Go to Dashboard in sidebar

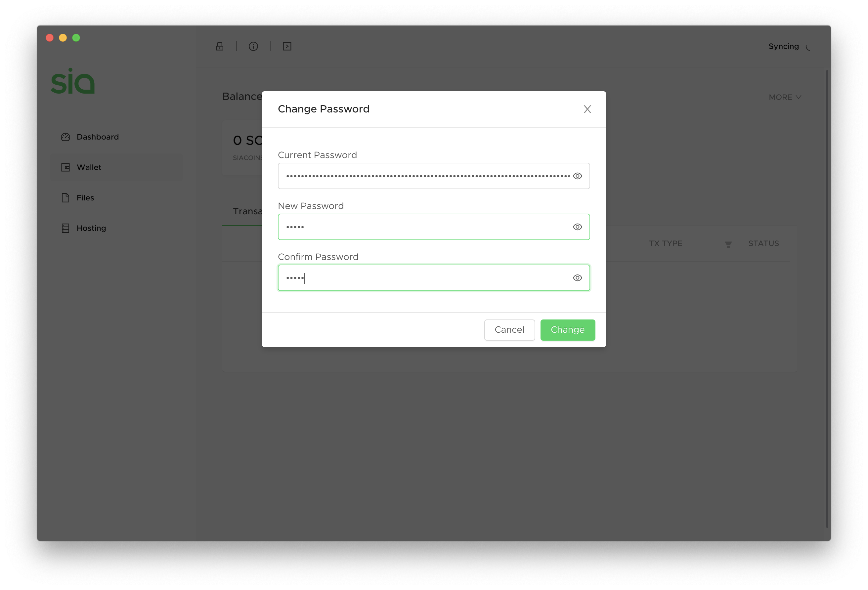[116, 137]
